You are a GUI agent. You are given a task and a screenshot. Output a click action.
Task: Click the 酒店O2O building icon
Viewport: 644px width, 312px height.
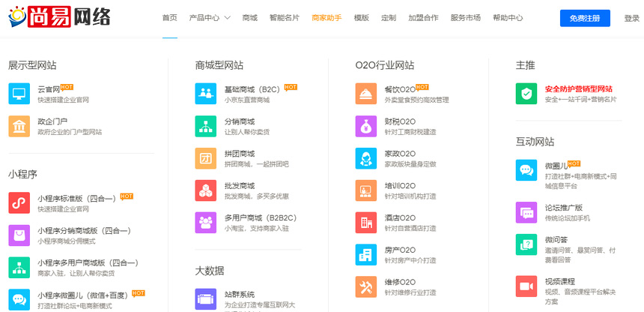coord(366,223)
